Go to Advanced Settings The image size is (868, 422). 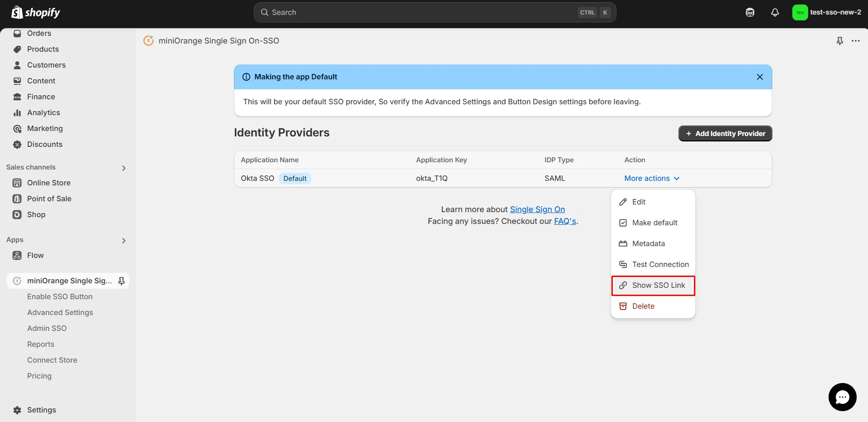click(x=60, y=312)
